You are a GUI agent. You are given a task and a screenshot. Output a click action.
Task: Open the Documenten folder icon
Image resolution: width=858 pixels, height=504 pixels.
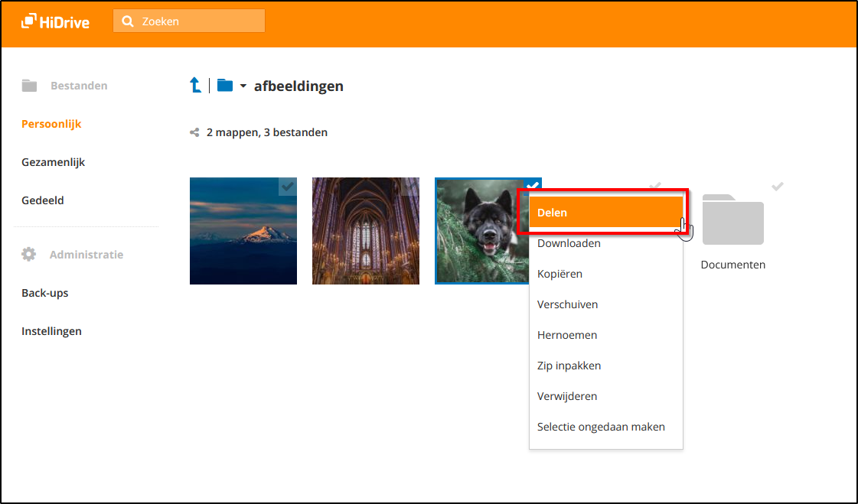coord(732,220)
